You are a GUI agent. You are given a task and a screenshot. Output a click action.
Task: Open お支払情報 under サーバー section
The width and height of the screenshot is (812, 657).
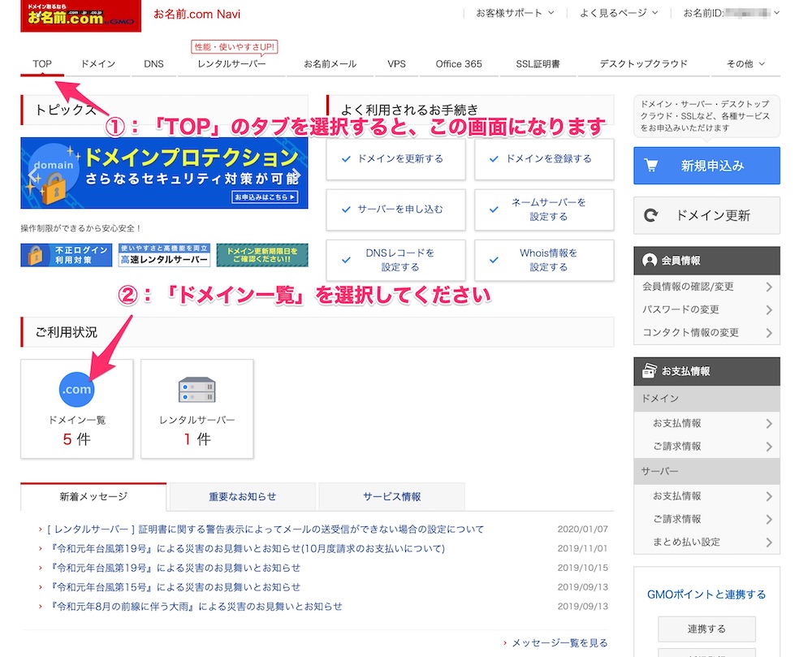(707, 496)
